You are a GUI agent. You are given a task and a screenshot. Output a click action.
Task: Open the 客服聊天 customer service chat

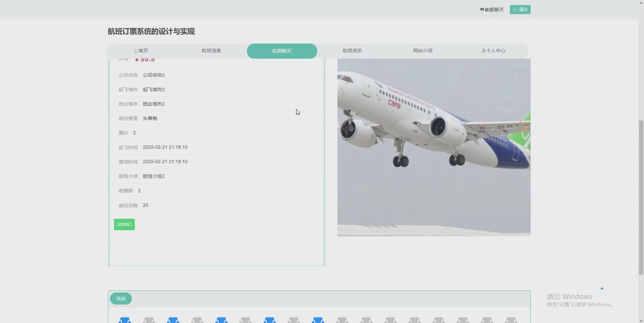coord(492,10)
